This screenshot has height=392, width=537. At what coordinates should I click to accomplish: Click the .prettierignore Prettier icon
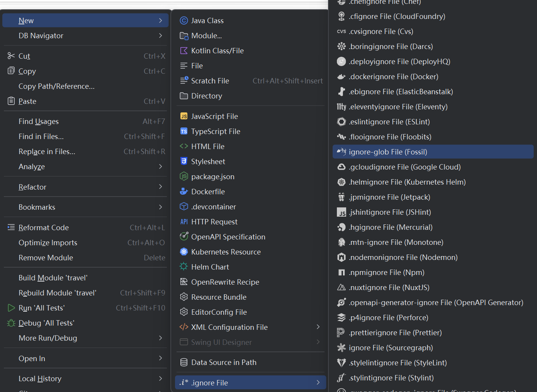click(x=341, y=333)
